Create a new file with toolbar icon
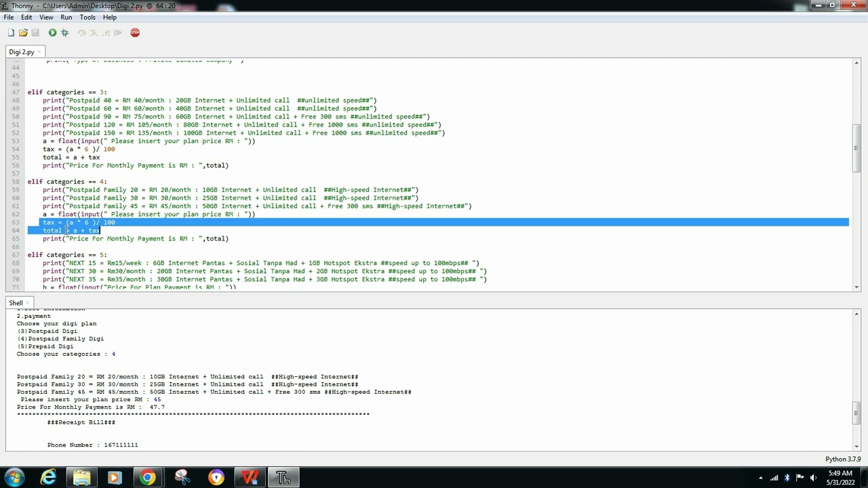The image size is (868, 488). (11, 33)
